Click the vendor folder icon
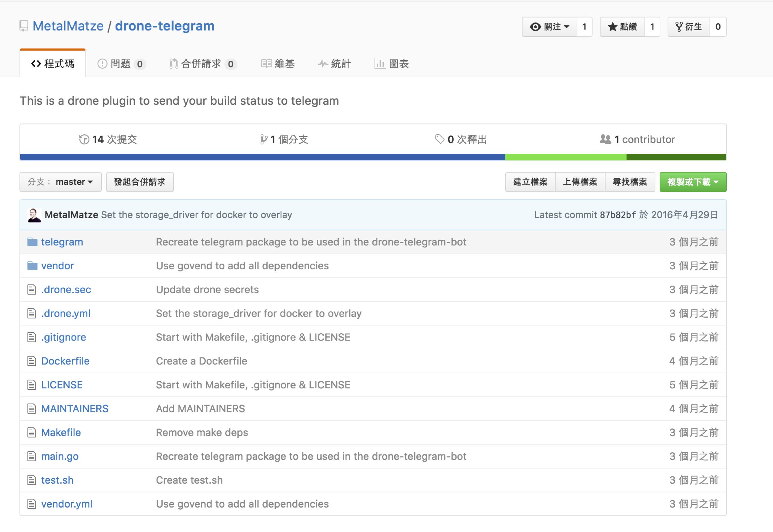773x532 pixels. [x=32, y=266]
